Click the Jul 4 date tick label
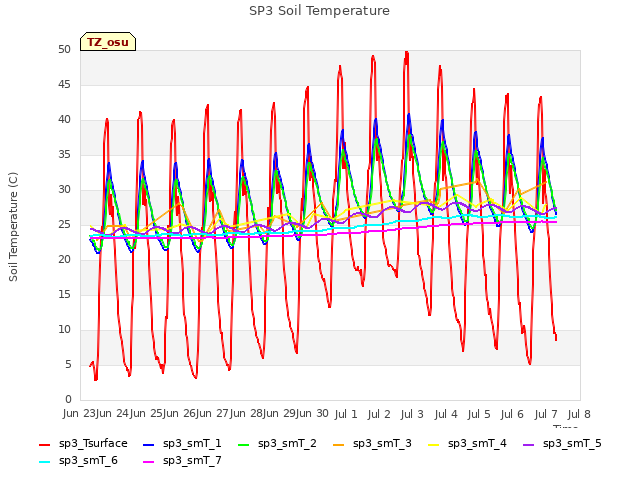The image size is (640, 480). tap(446, 414)
